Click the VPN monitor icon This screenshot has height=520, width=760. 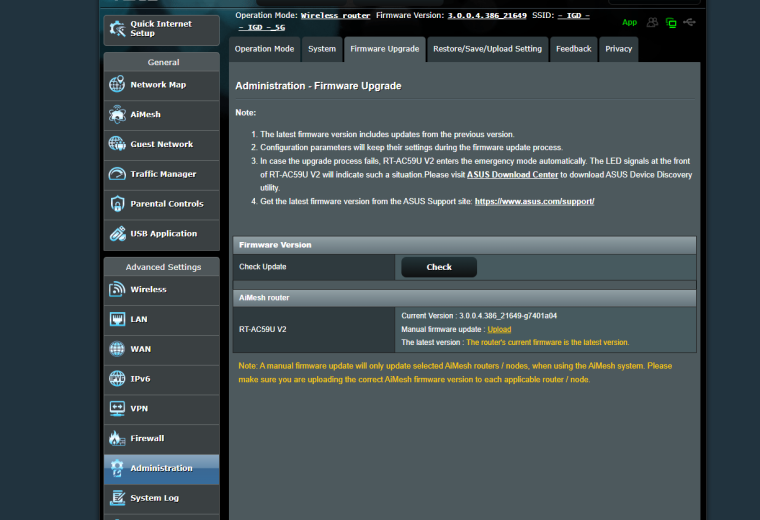coord(117,409)
